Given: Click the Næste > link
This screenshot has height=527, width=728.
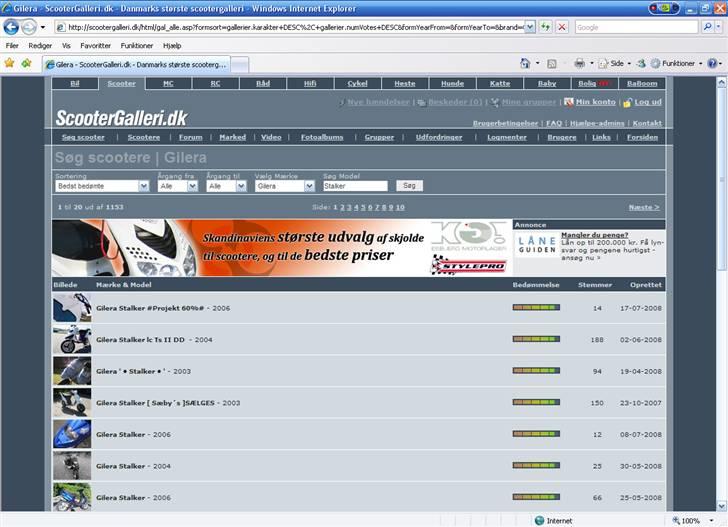Looking at the screenshot, I should tap(643, 207).
